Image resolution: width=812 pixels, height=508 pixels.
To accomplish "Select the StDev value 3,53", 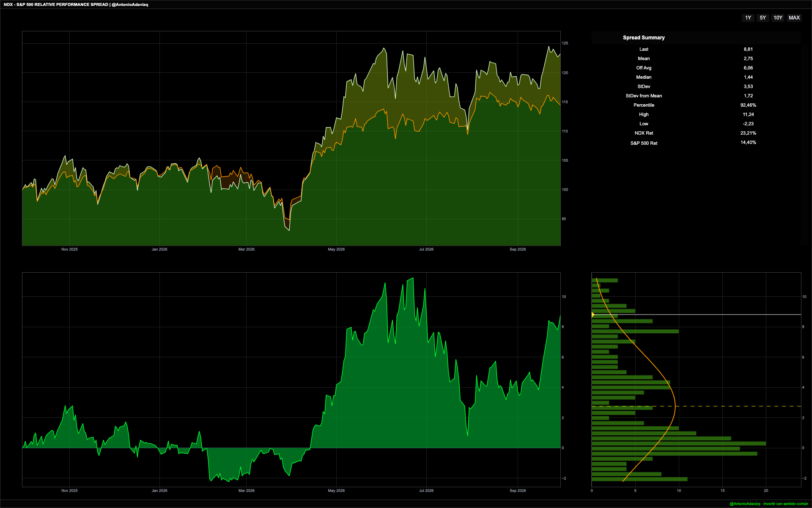I will (x=748, y=86).
